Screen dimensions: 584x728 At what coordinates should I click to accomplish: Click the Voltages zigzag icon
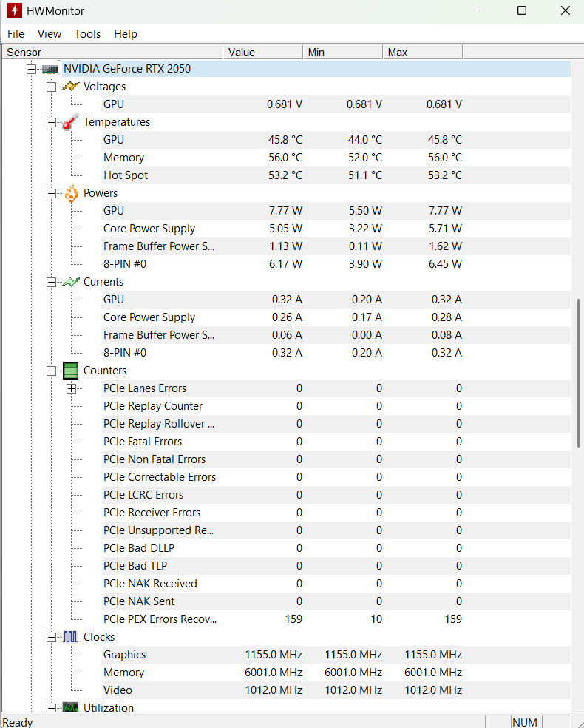coord(70,87)
